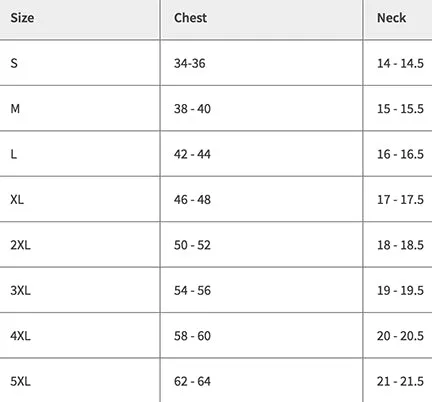Click neck measurement 16 - 16.5
The height and width of the screenshot is (402, 432).
pos(400,154)
